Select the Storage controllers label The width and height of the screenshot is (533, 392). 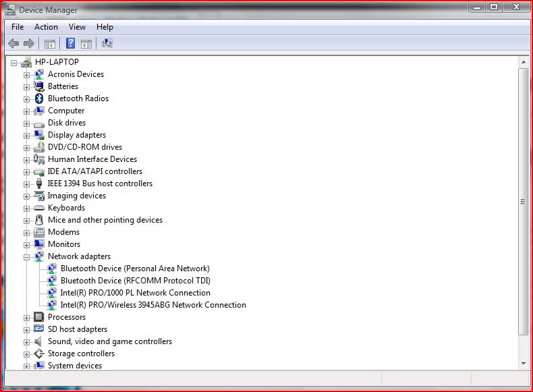tap(81, 354)
